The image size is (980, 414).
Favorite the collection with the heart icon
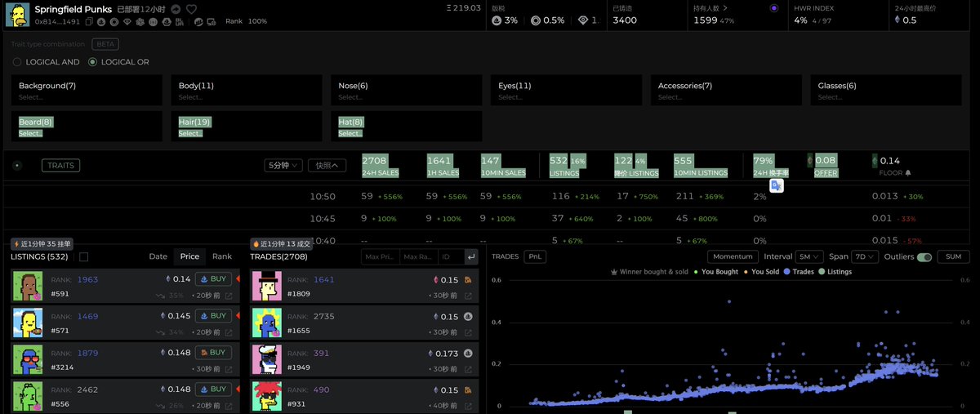[x=191, y=9]
